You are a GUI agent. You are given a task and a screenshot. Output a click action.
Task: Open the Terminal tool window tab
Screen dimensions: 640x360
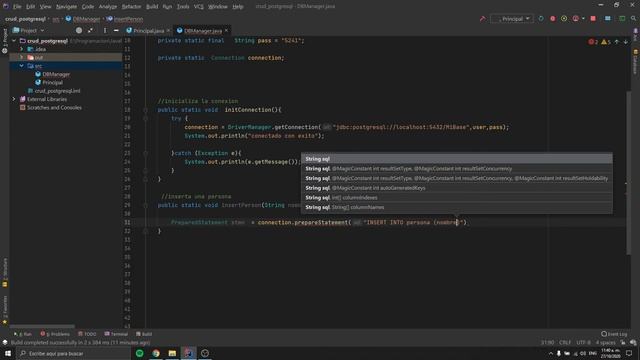coord(116,334)
